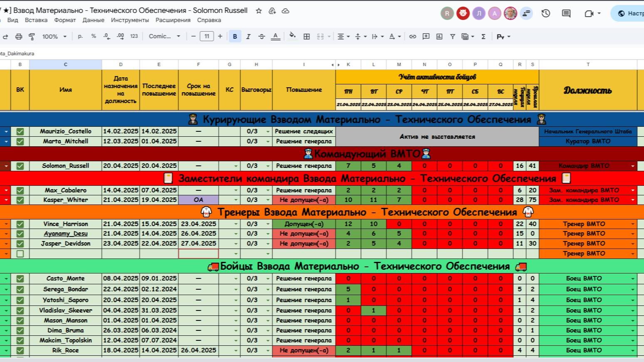Click the redo arrow icon
The height and width of the screenshot is (362, 644).
coord(5,37)
